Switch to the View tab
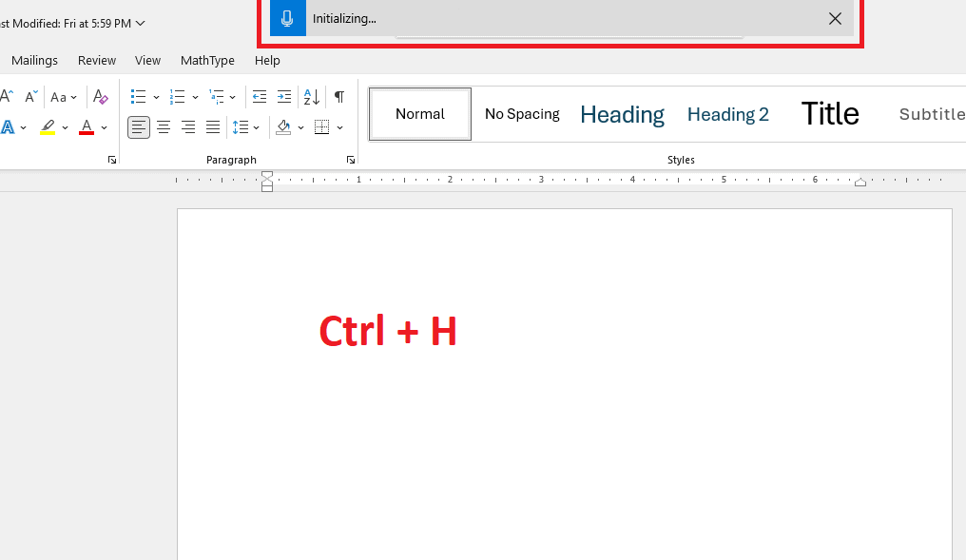 (x=148, y=61)
